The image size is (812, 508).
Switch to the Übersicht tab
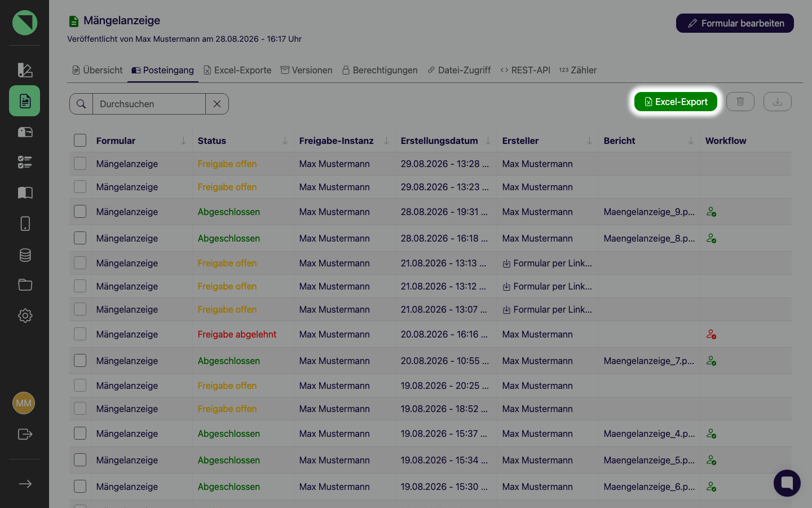click(x=97, y=70)
